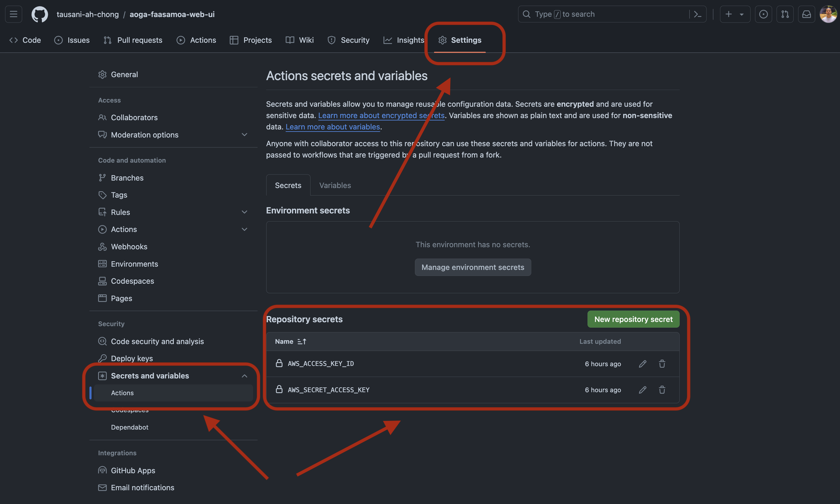Click Manage environment secrets button

(x=473, y=267)
